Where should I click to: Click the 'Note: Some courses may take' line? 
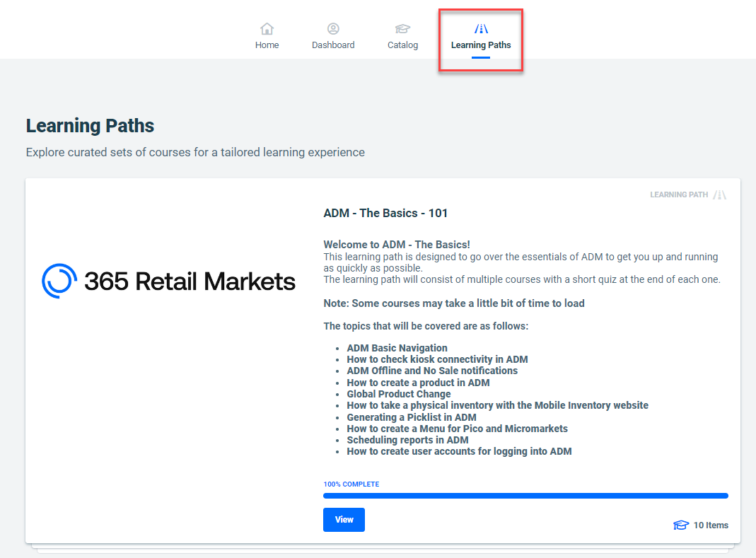coord(454,303)
